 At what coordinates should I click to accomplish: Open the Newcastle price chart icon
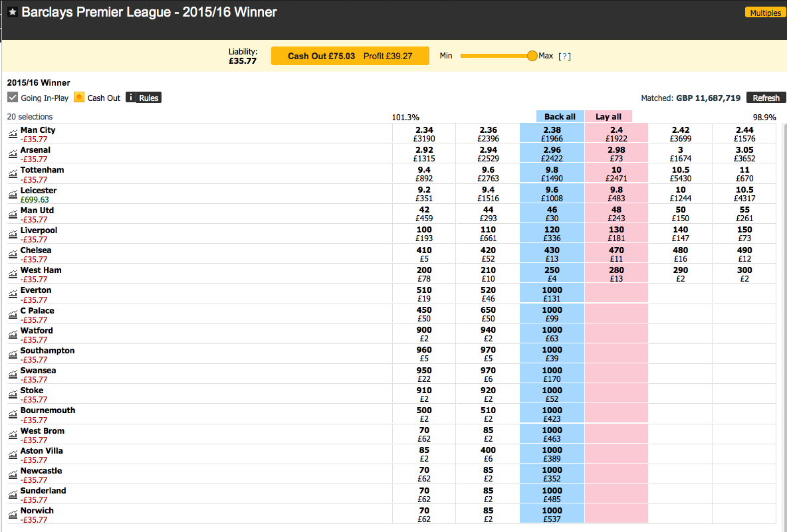click(13, 475)
